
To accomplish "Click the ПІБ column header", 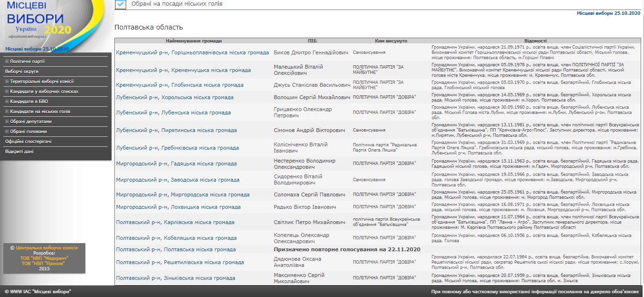I will click(x=312, y=41).
